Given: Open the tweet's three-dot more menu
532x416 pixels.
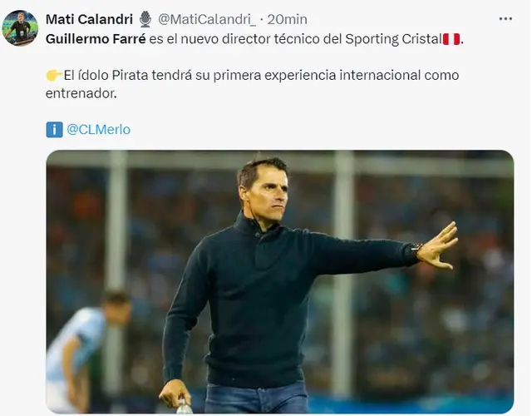Looking at the screenshot, I should (505, 18).
